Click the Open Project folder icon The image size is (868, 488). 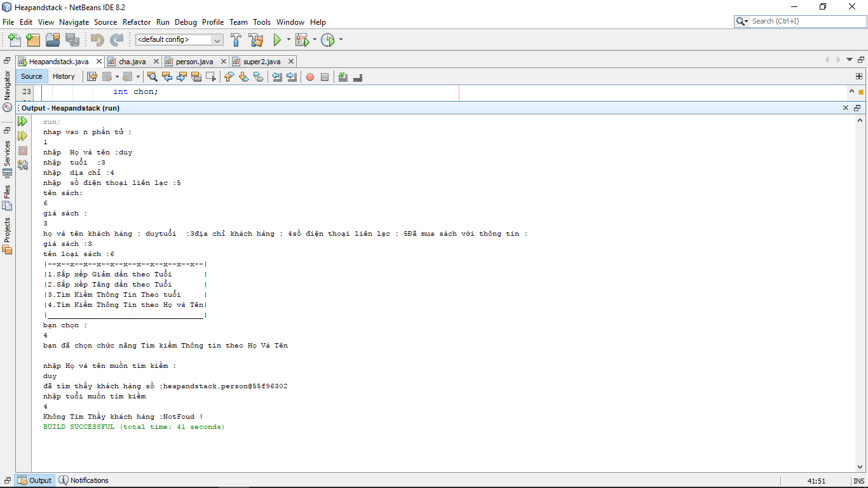coord(53,40)
